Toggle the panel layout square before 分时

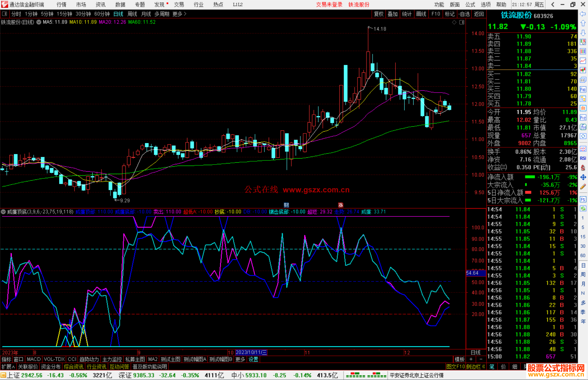coord(4,14)
